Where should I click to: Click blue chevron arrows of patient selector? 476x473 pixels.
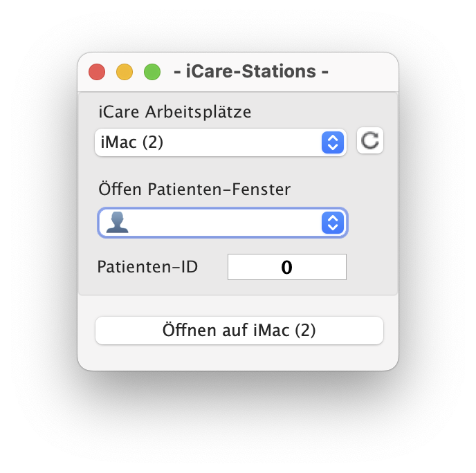[x=333, y=223]
